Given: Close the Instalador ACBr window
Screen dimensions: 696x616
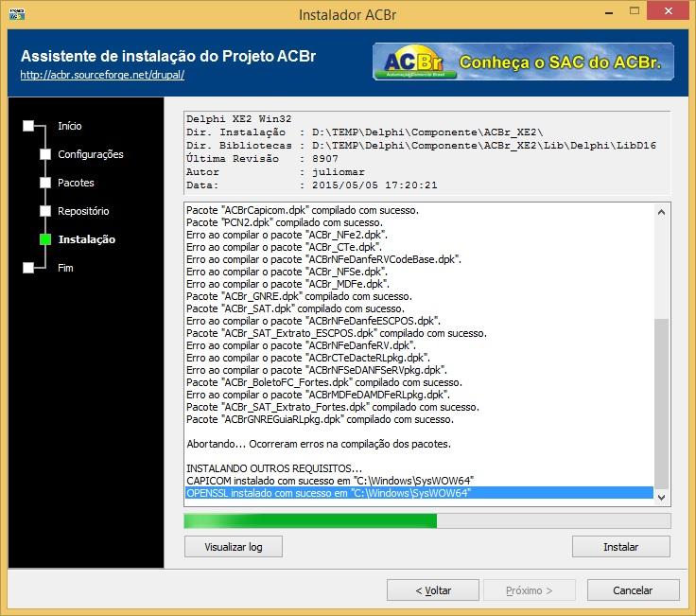Looking at the screenshot, I should [669, 10].
